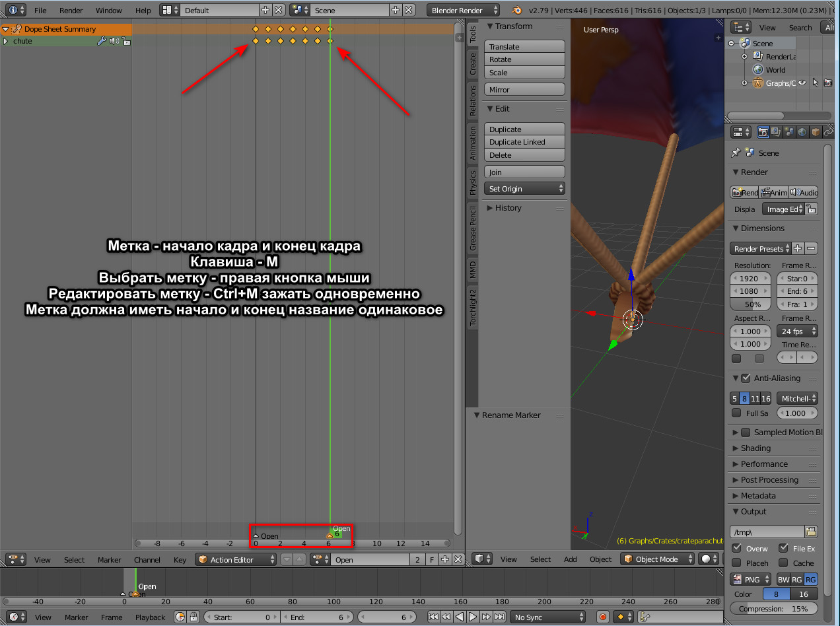Switch to the Physics toolshelf tab
The image size is (840, 626).
(x=472, y=183)
